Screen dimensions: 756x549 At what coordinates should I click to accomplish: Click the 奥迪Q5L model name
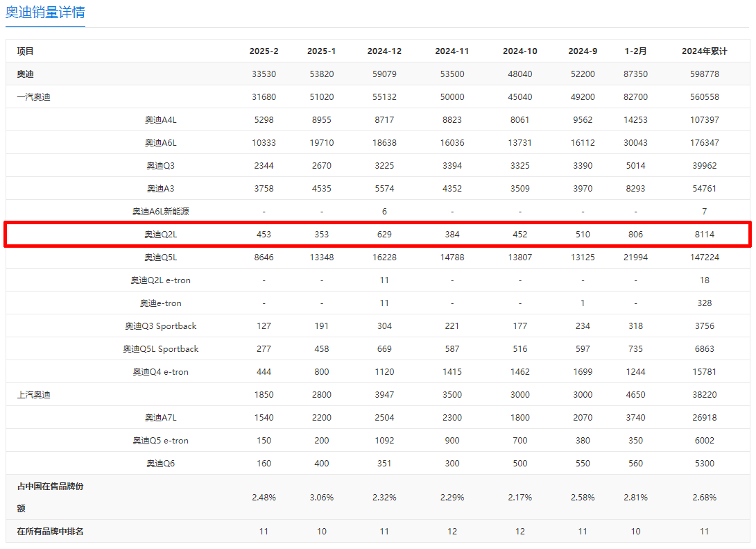[160, 257]
